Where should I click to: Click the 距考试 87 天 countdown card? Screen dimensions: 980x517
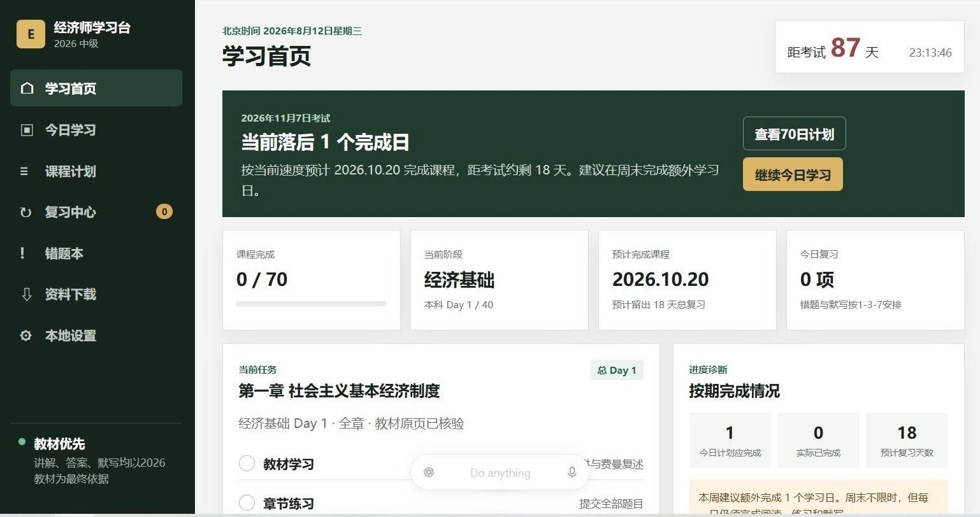point(869,46)
